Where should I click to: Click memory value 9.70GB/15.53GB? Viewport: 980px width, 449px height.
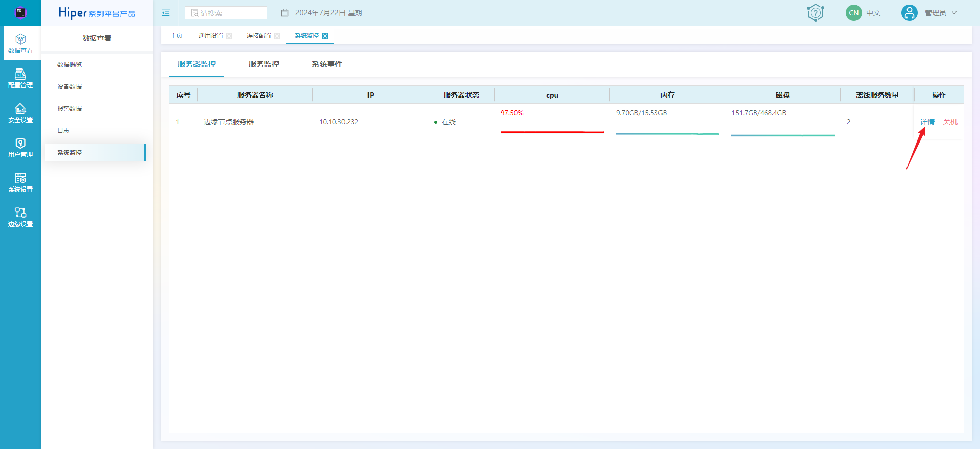point(641,113)
